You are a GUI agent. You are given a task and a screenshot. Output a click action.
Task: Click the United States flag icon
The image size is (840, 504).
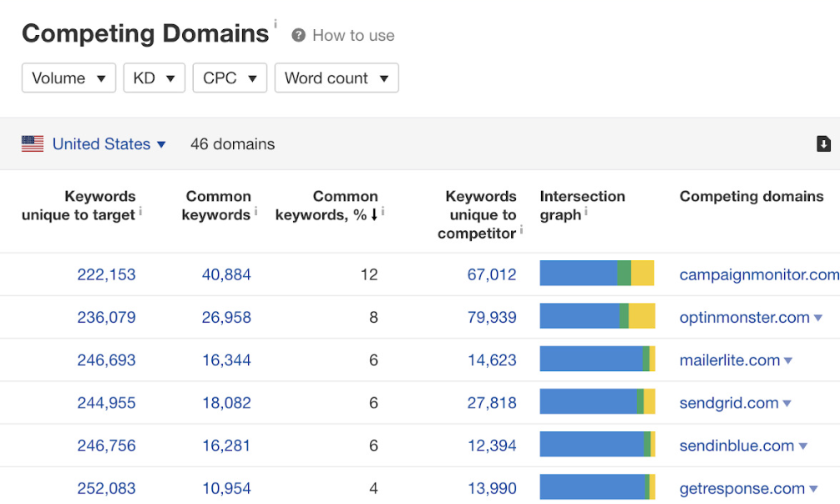[x=33, y=144]
